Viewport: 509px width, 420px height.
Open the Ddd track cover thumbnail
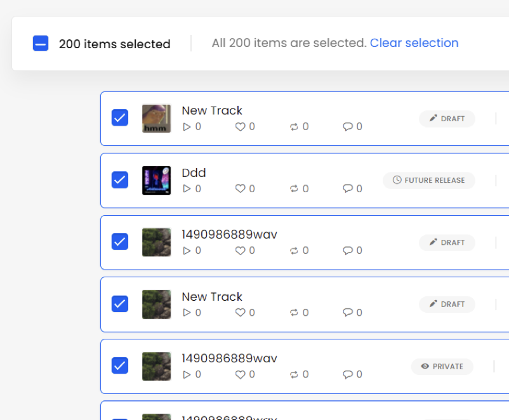[x=157, y=180]
